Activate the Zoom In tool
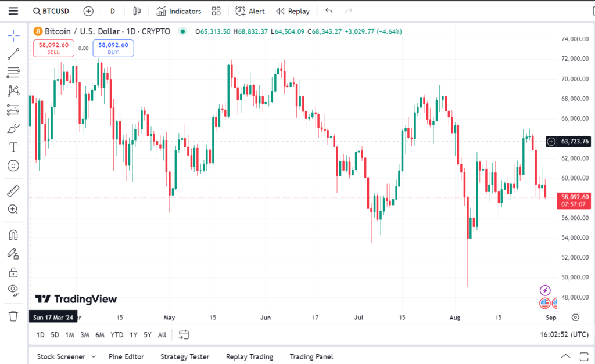 13,209
